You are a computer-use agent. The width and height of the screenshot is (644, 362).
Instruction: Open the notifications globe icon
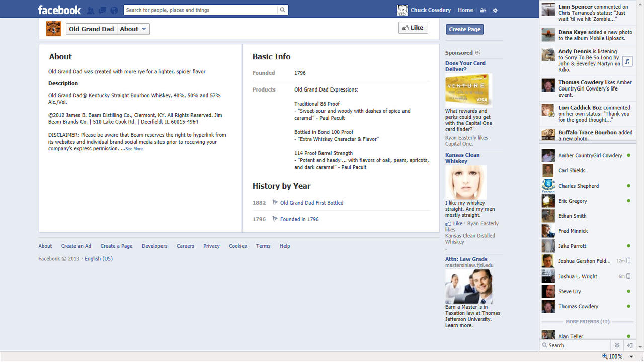tap(114, 10)
